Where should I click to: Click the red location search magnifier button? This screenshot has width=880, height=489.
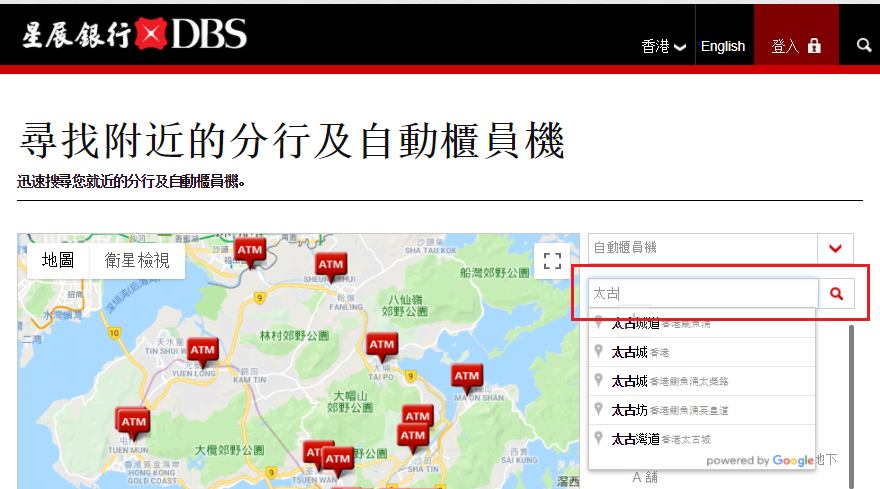[x=837, y=293]
